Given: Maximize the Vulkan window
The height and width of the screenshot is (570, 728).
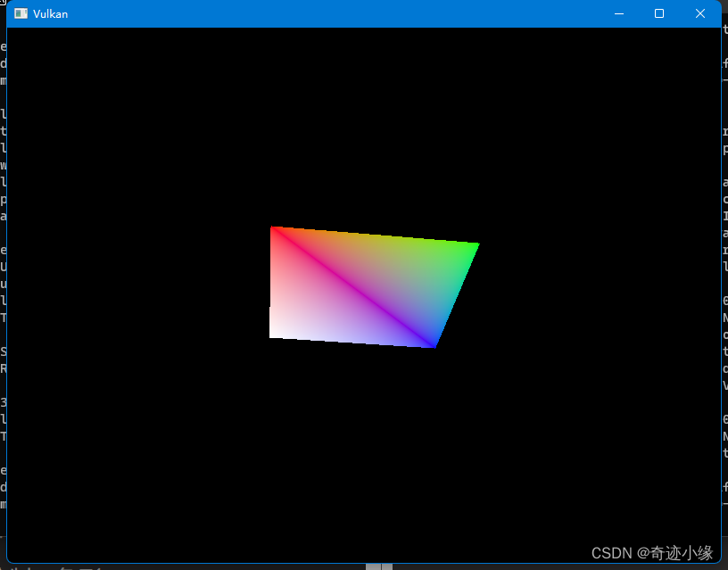Looking at the screenshot, I should click(658, 13).
